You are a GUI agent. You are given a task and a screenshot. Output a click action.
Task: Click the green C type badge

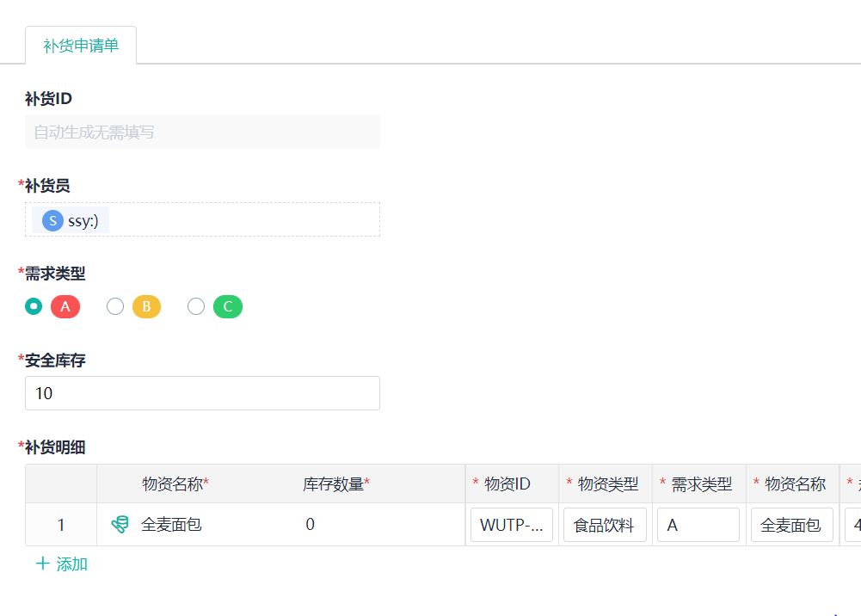[228, 306]
